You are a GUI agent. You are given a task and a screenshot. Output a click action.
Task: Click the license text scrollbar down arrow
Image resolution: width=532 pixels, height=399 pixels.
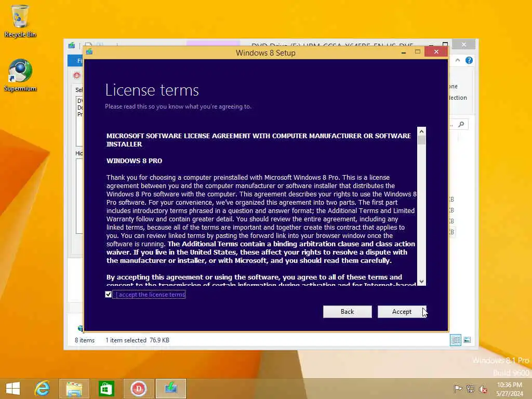pyautogui.click(x=421, y=281)
